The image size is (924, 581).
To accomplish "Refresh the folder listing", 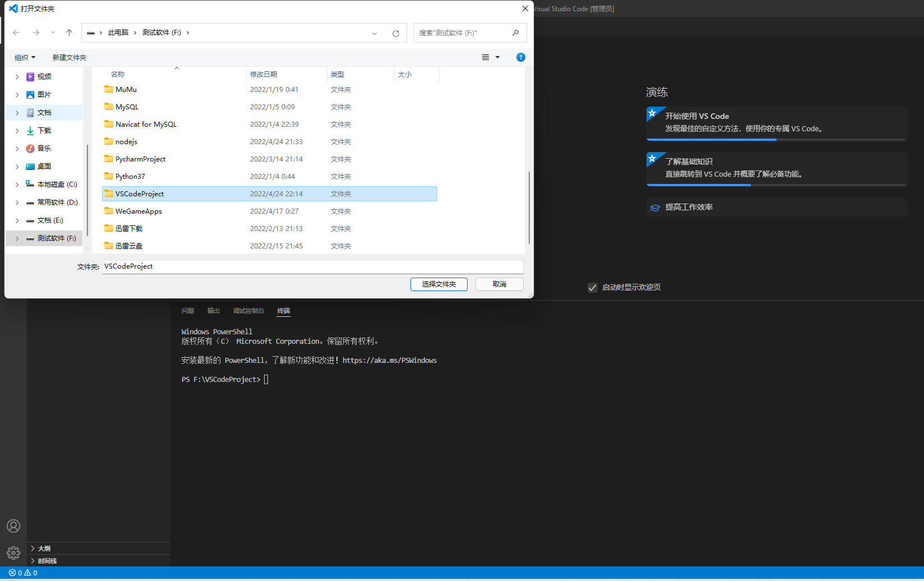I will (396, 33).
